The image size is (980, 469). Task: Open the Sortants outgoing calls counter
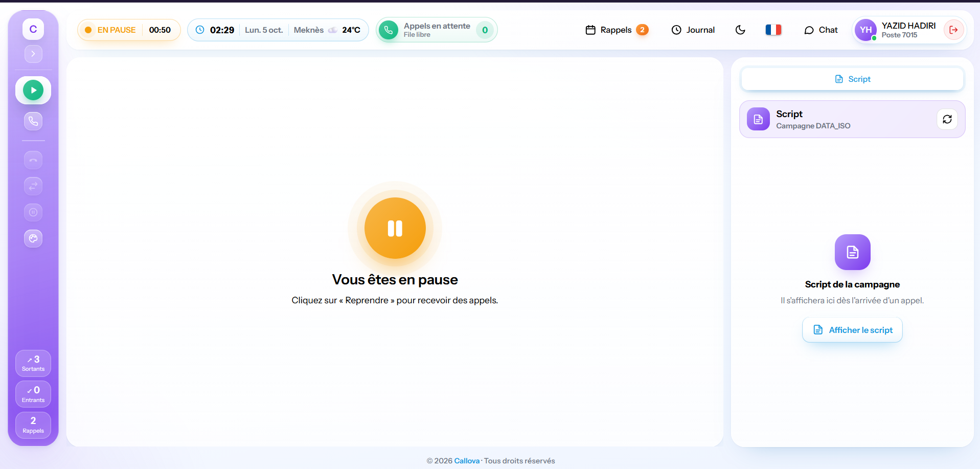coord(33,363)
